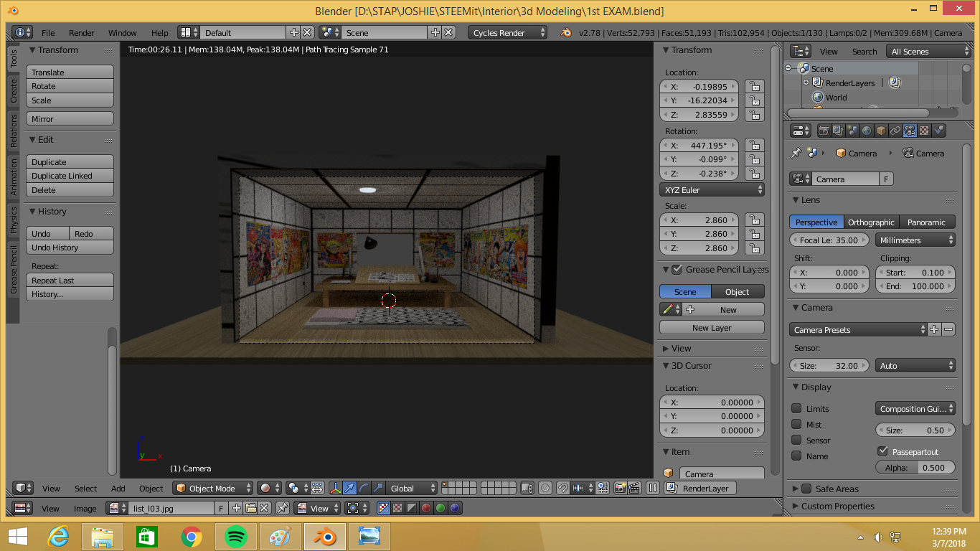Open the Help menu
Screen dimensions: 980x551
160,32
